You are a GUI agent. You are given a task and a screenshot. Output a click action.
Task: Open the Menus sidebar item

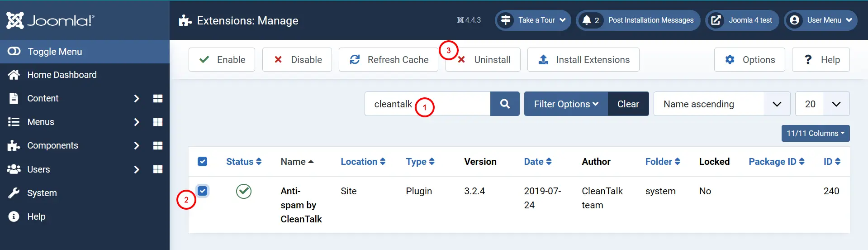[41, 122]
